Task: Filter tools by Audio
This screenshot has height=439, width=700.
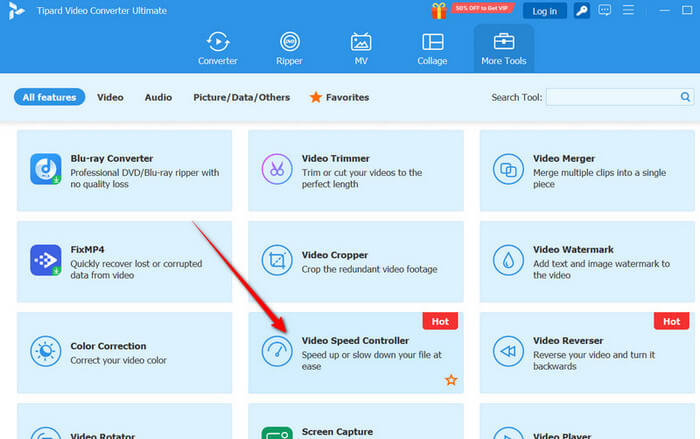Action: point(158,97)
